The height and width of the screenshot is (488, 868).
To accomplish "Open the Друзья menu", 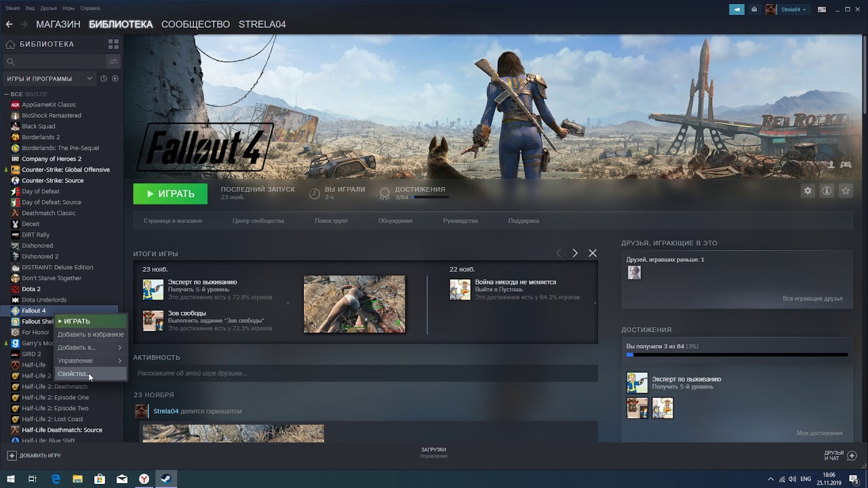I will [49, 8].
